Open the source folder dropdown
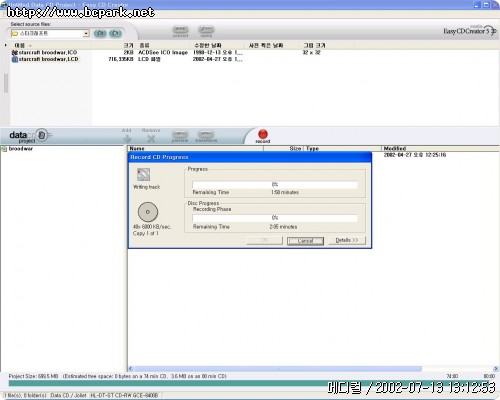 pyautogui.click(x=86, y=33)
